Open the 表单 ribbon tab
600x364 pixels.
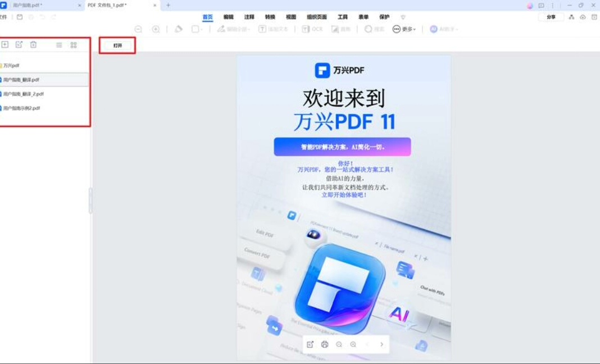(x=363, y=17)
